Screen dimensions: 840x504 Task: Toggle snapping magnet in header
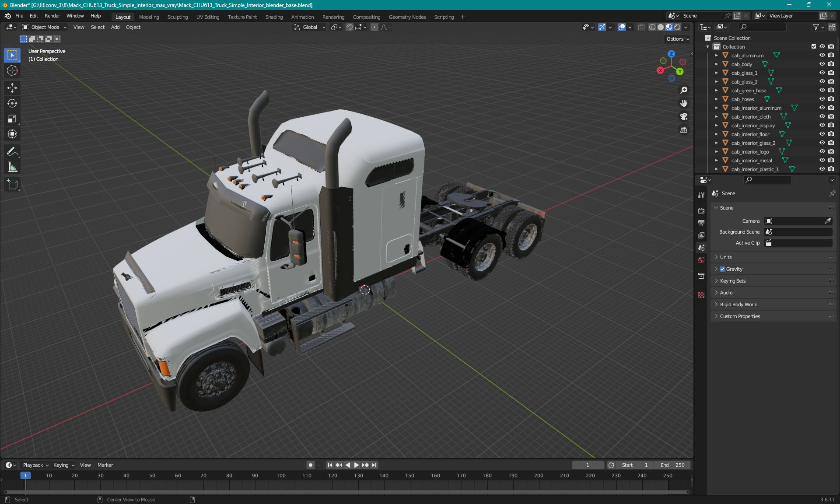(x=350, y=27)
